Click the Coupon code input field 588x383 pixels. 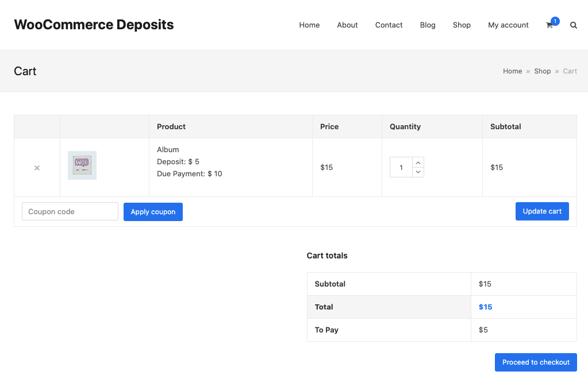[70, 211]
